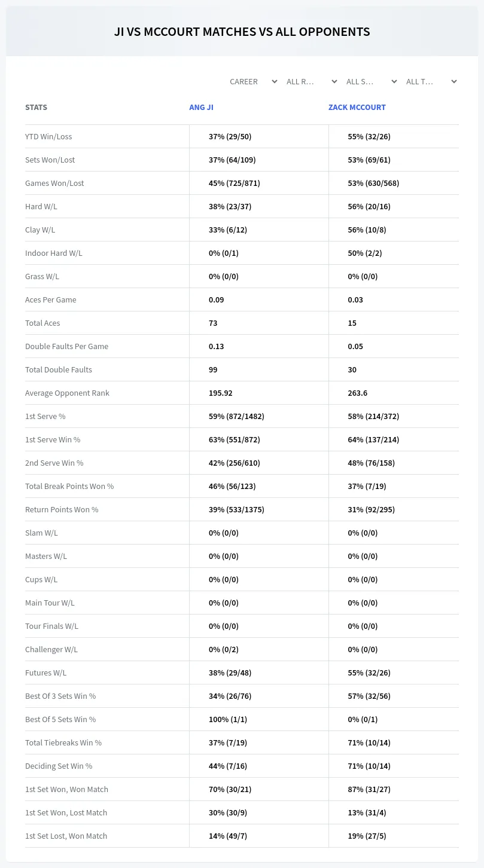The image size is (484, 868).
Task: Open Ang Ji player profile link
Action: click(x=201, y=108)
